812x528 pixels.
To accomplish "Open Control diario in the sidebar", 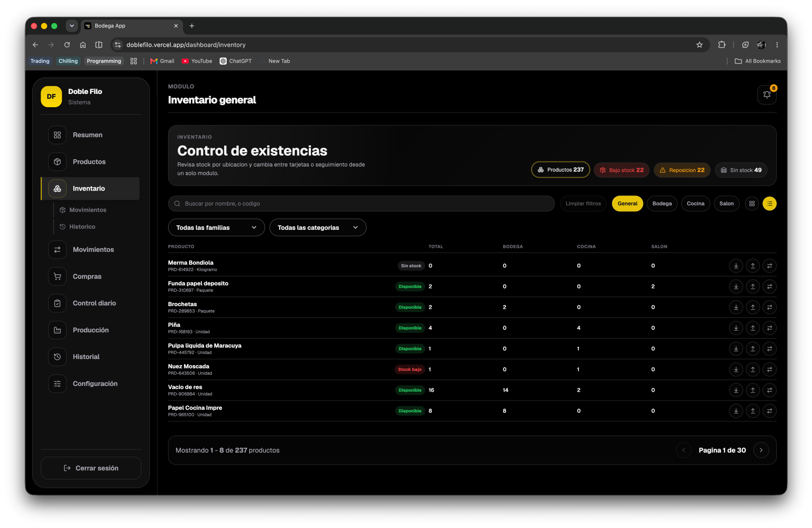I will tap(91, 303).
